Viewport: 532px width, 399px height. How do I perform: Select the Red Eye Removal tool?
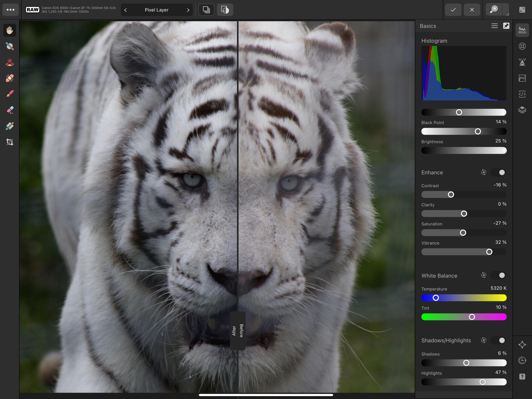(x=10, y=62)
